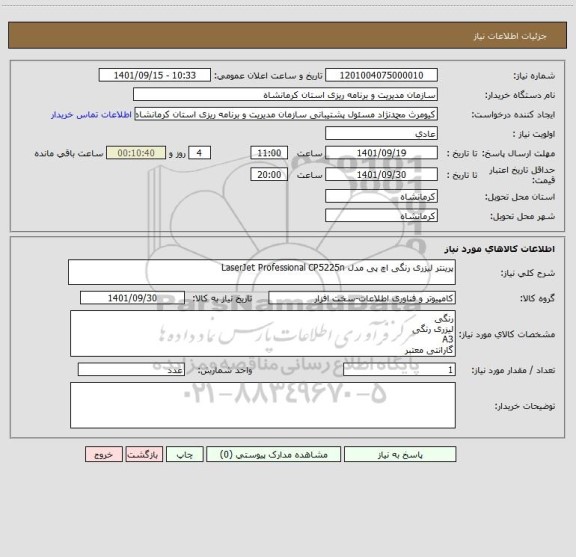Image resolution: width=576 pixels, height=557 pixels.
Task: Click the response deadline time 11:00
Action: pos(269,153)
